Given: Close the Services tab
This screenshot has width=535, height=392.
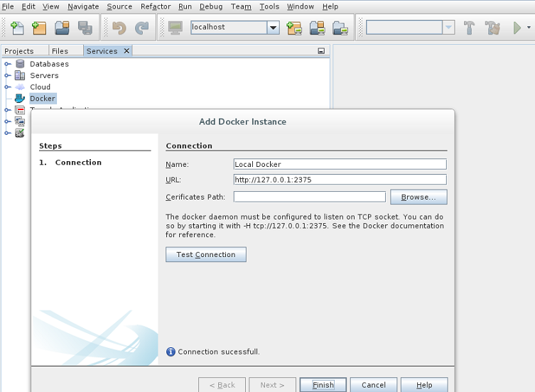Looking at the screenshot, I should click(x=126, y=51).
